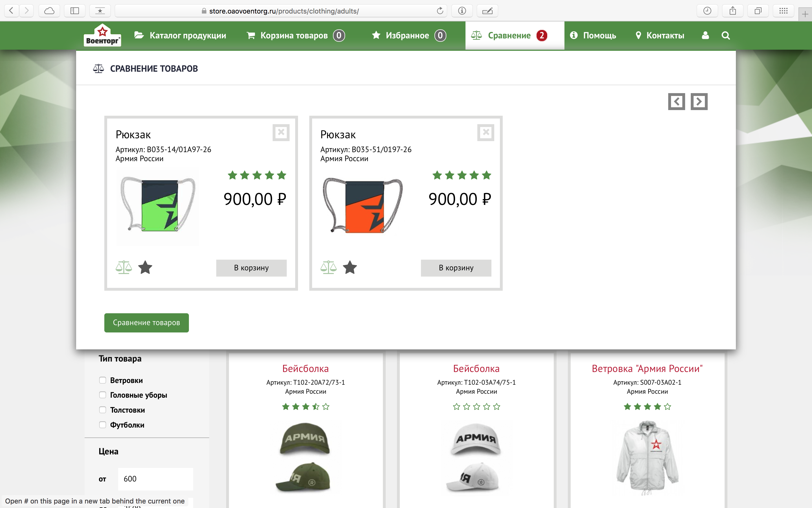
Task: Click the Safari forward arrow
Action: [x=27, y=11]
